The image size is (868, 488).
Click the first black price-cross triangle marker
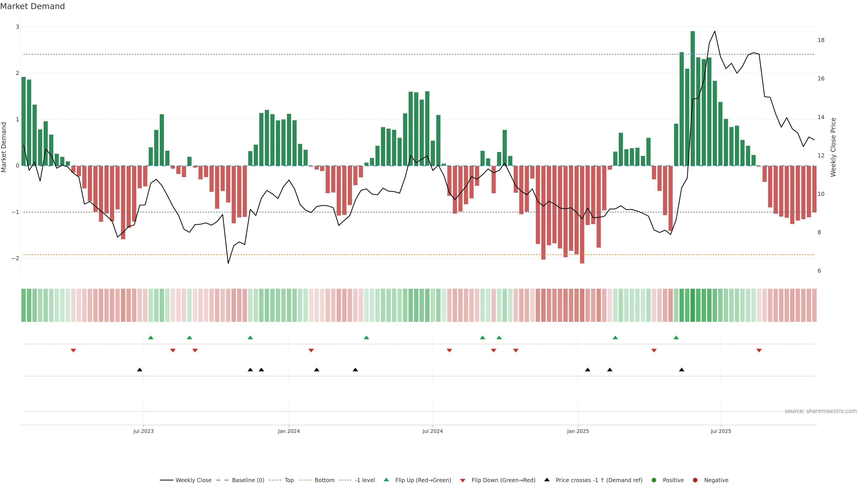[139, 370]
